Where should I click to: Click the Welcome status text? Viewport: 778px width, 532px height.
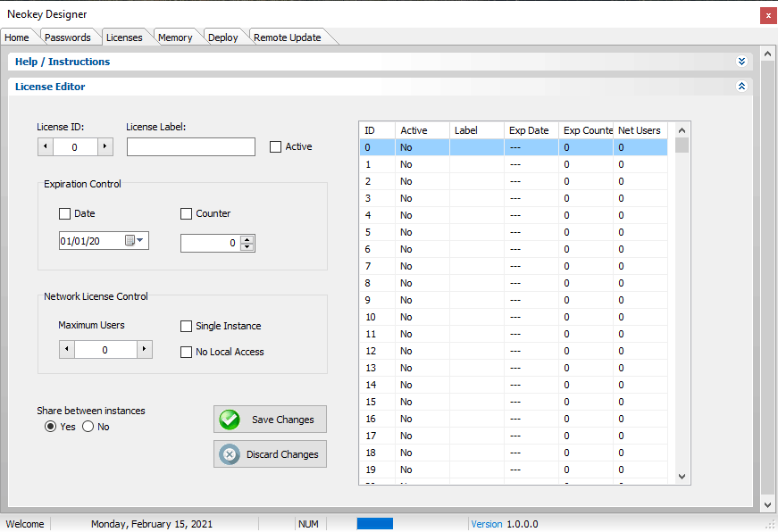pyautogui.click(x=25, y=524)
